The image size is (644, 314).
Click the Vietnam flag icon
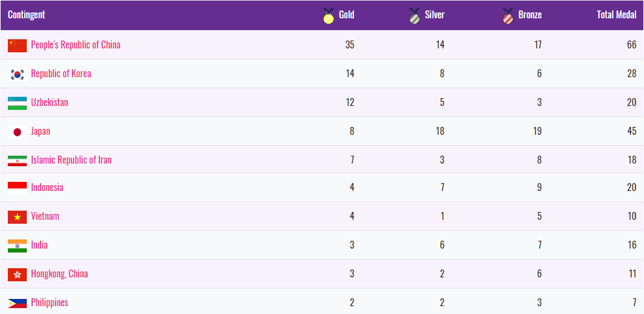coord(17,217)
